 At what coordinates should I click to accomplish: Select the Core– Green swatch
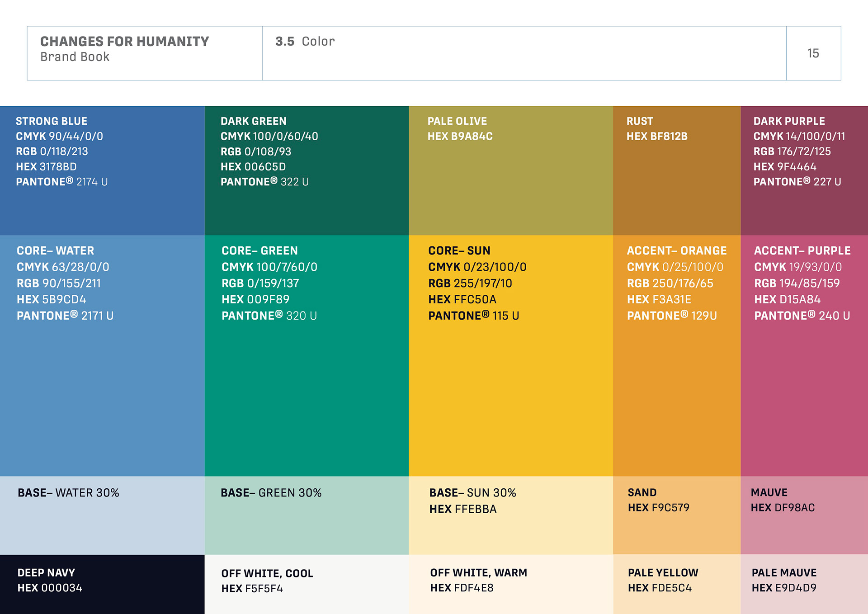click(307, 355)
